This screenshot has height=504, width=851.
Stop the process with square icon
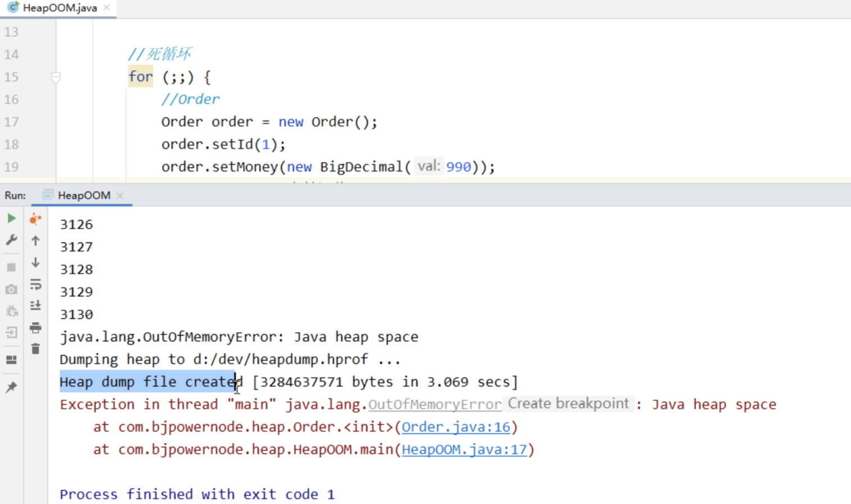pos(11,267)
